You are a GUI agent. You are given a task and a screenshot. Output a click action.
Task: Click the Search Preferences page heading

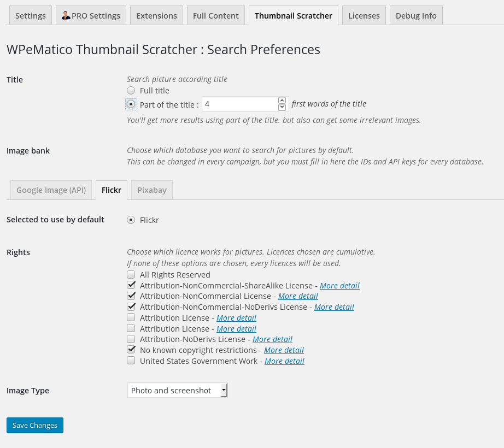pyautogui.click(x=163, y=50)
